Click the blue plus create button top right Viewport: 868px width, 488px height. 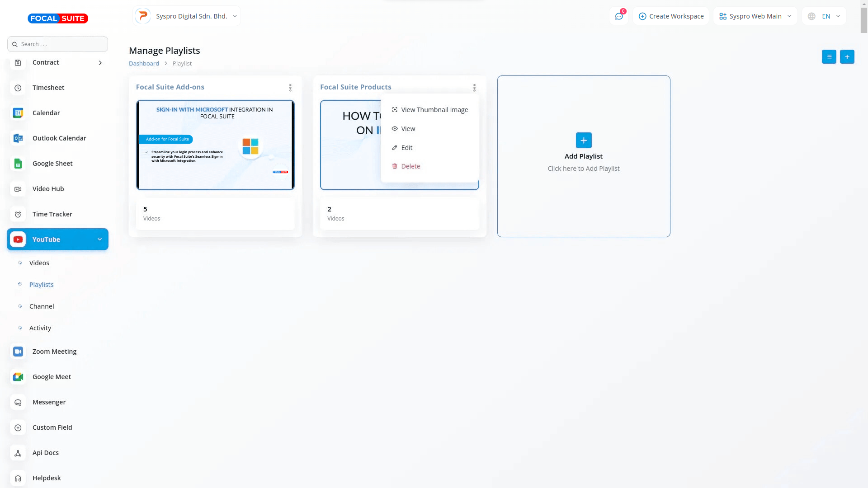[x=847, y=57]
